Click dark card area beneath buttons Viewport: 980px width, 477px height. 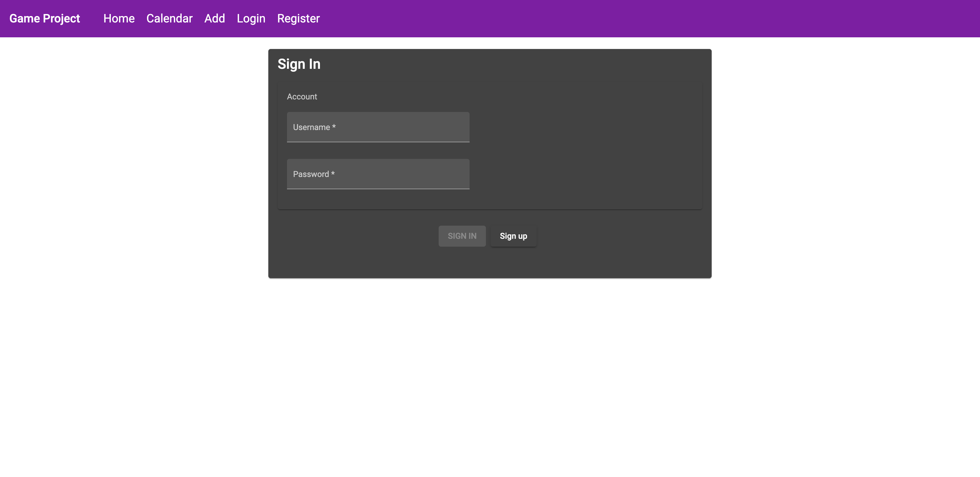(x=490, y=263)
